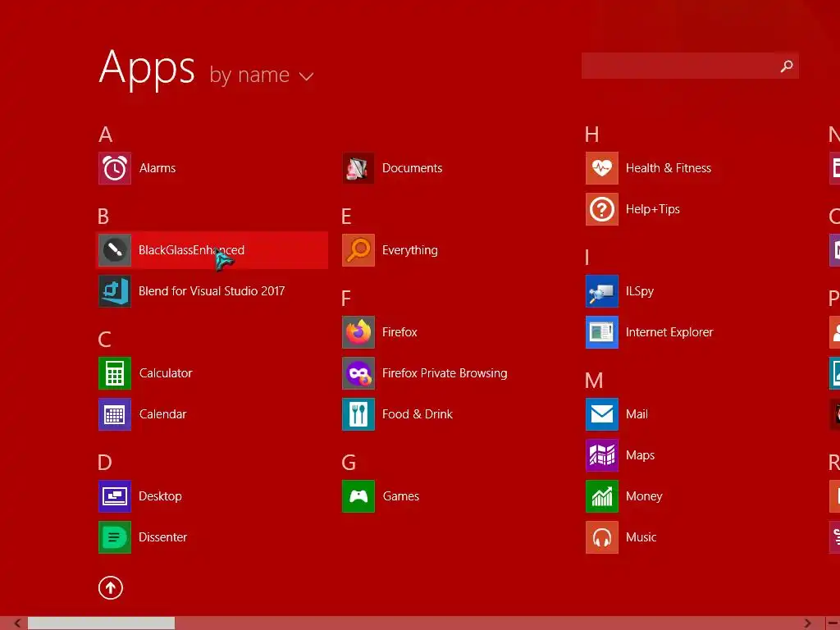Open the Documents icon
The image size is (840, 630).
[358, 168]
